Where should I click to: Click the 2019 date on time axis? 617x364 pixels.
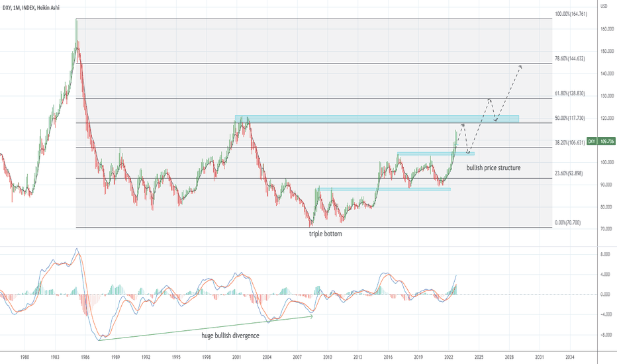click(x=418, y=357)
